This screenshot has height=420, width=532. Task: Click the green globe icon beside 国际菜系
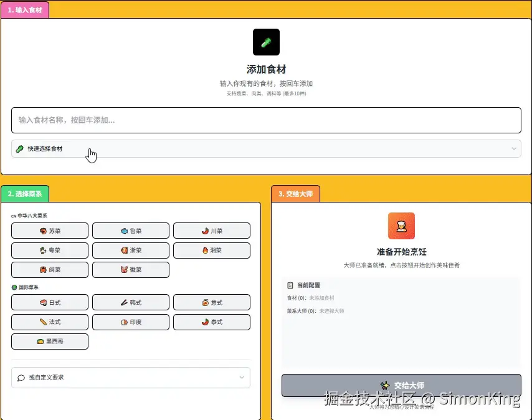(x=14, y=287)
